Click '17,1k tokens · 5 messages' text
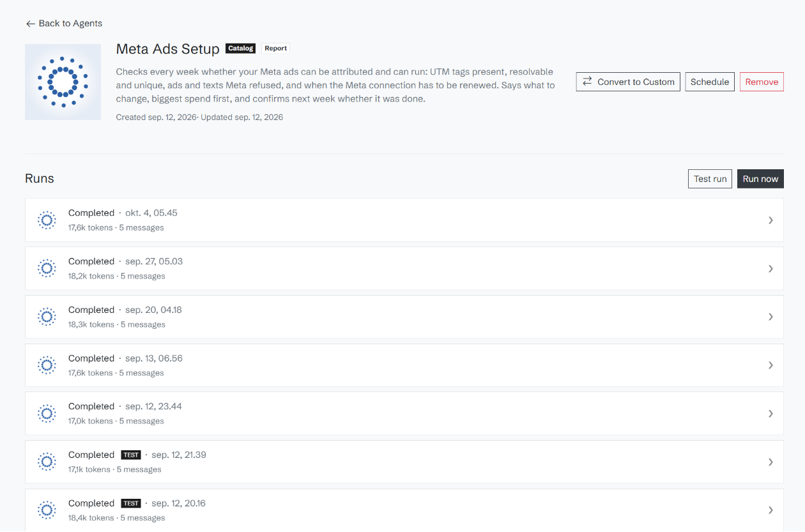 [115, 470]
